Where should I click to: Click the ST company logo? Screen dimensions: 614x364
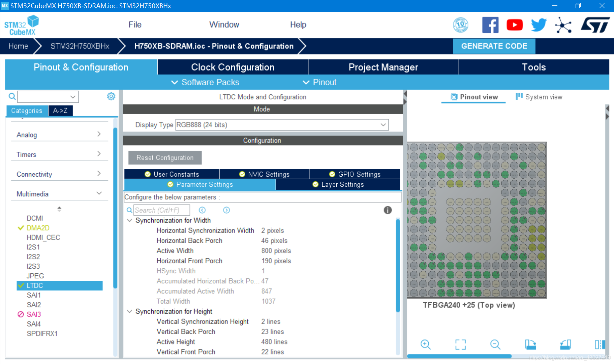(595, 25)
